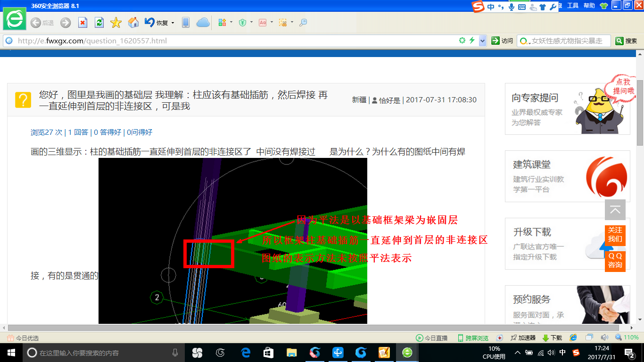Click the back-to-top arrow button
The width and height of the screenshot is (644, 362).
(615, 210)
